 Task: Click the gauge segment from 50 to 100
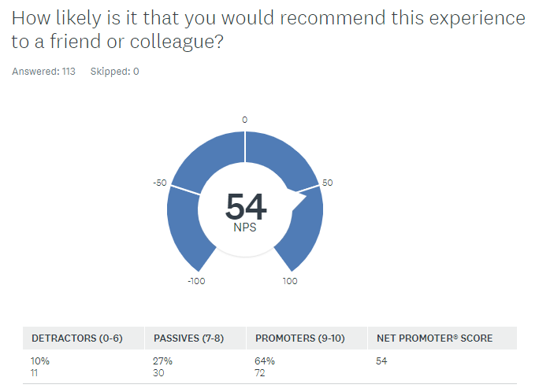click(304, 230)
